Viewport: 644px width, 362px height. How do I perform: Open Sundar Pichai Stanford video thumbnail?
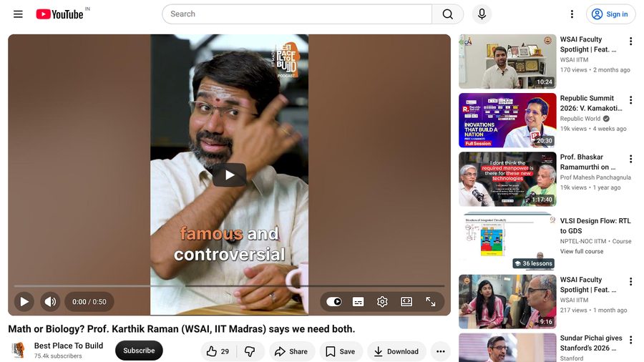[507, 348]
